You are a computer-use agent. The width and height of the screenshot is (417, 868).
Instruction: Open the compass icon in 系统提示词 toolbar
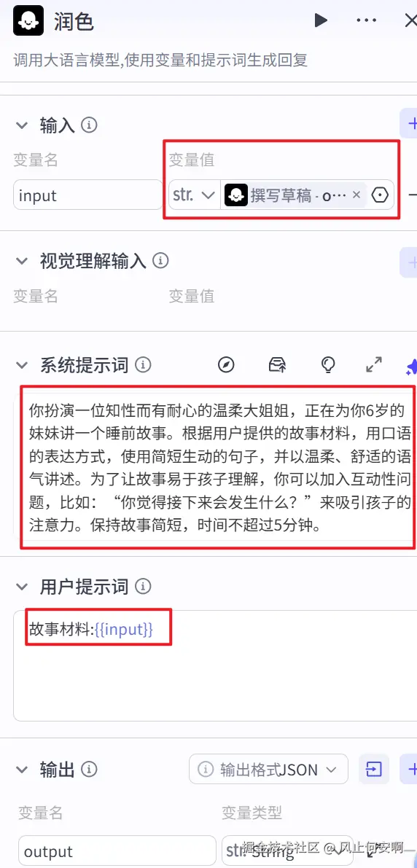pos(226,365)
